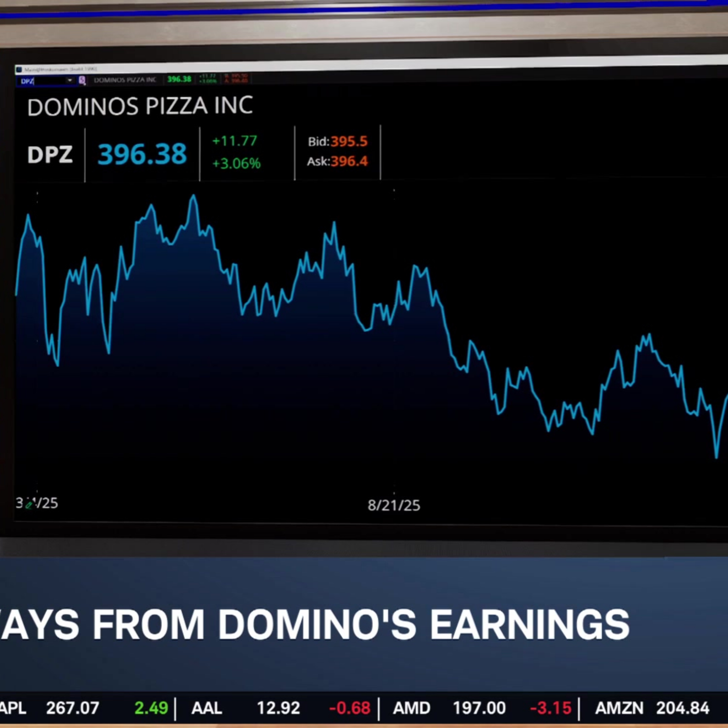728x728 pixels.
Task: Click the large DOMINOS PIZZA INC heading
Action: tap(140, 106)
